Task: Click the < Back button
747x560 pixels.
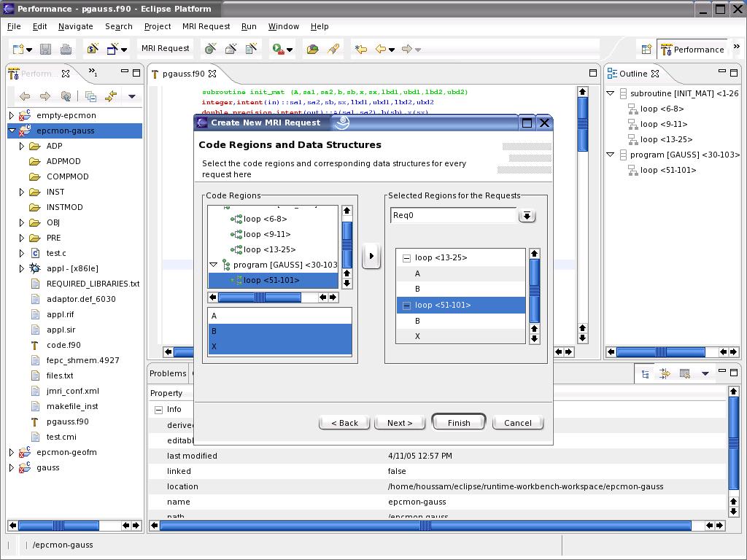Action: coord(344,423)
